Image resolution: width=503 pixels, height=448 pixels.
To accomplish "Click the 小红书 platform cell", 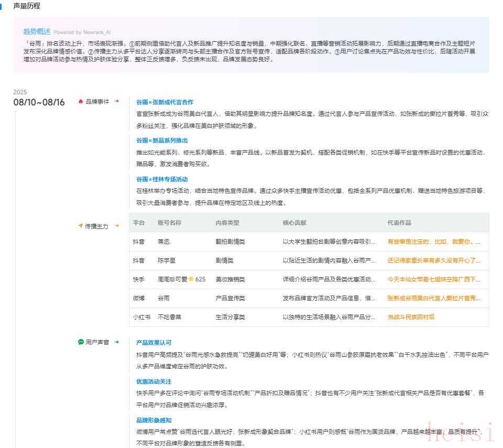I will [x=142, y=317].
